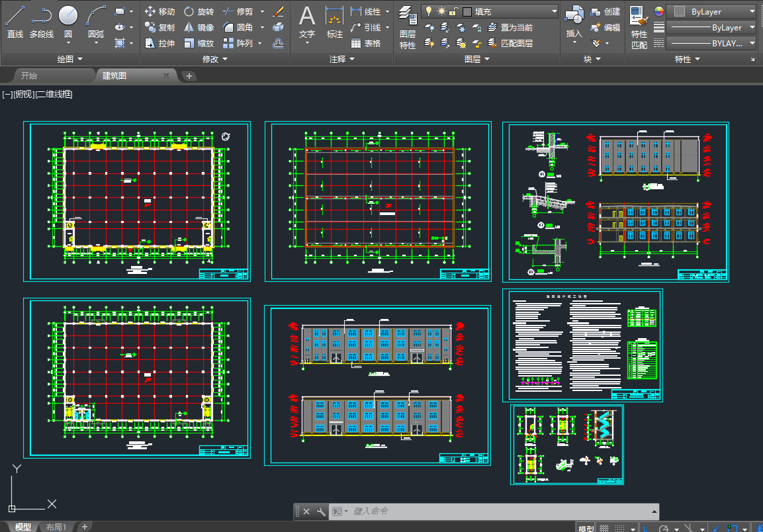
Task: Expand the 绘图 (Draw) panel title
Action: pos(70,59)
